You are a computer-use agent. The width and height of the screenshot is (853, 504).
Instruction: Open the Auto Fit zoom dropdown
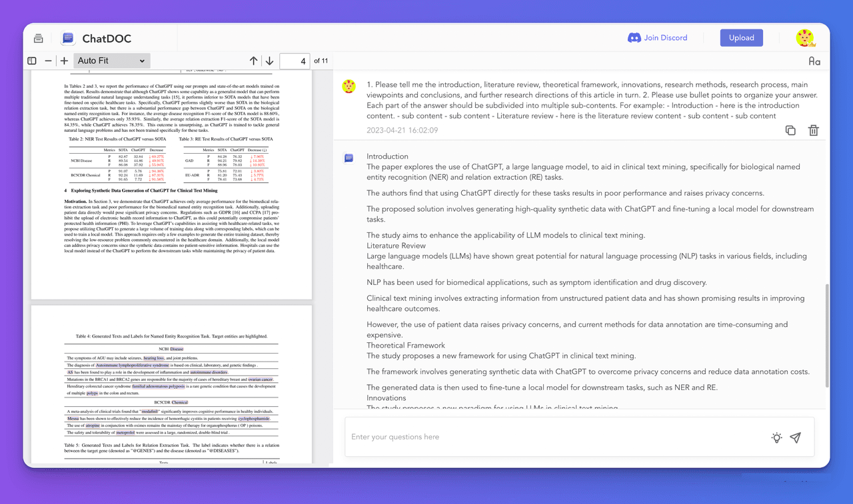pyautogui.click(x=111, y=61)
